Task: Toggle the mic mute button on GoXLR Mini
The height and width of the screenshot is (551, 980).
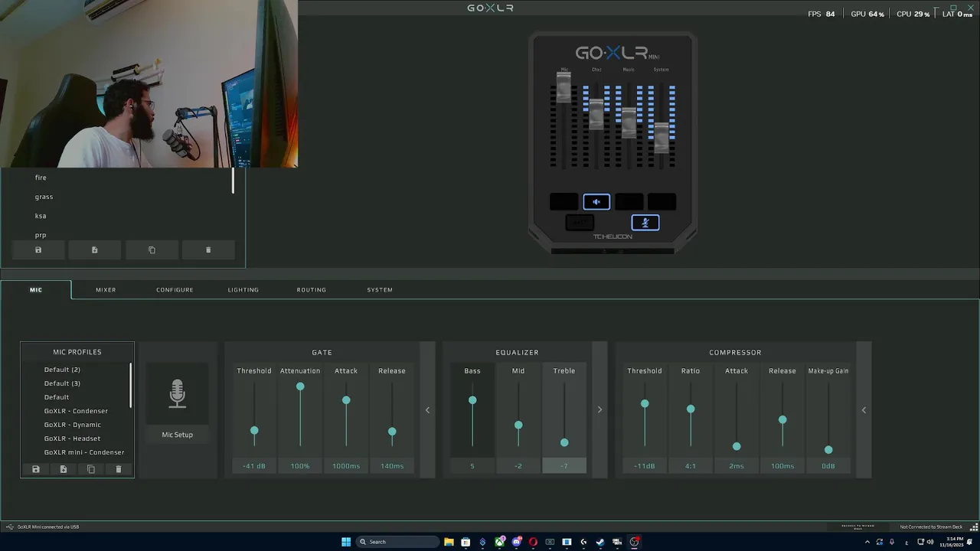Action: [x=645, y=223]
